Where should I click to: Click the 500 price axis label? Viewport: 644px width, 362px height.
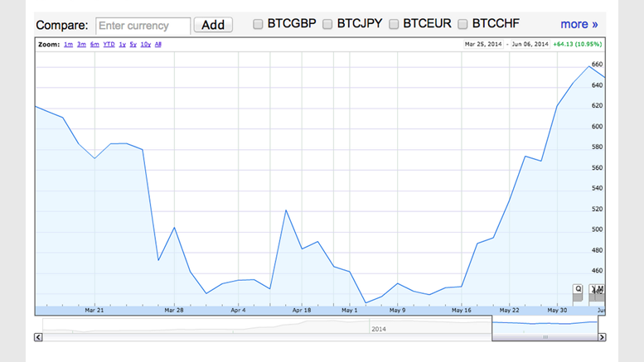(598, 229)
